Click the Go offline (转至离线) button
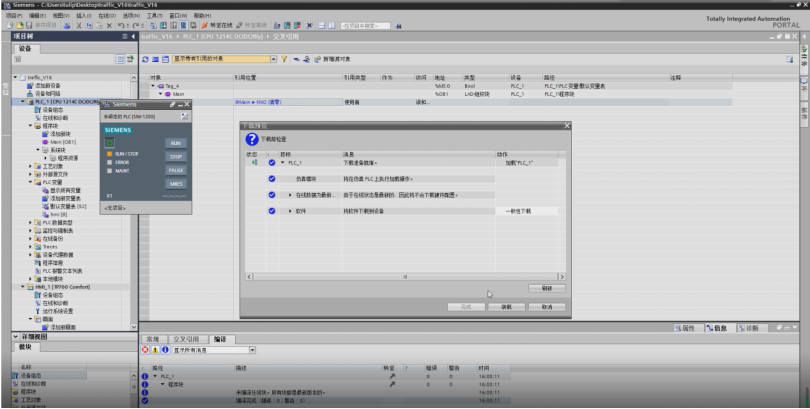Screen dimensions: 810x409 pos(252,25)
